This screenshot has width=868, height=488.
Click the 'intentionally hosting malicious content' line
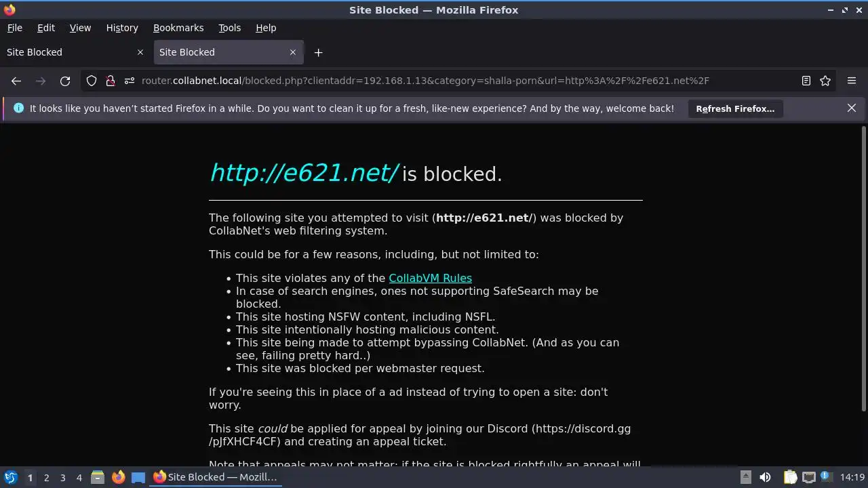coord(367,329)
